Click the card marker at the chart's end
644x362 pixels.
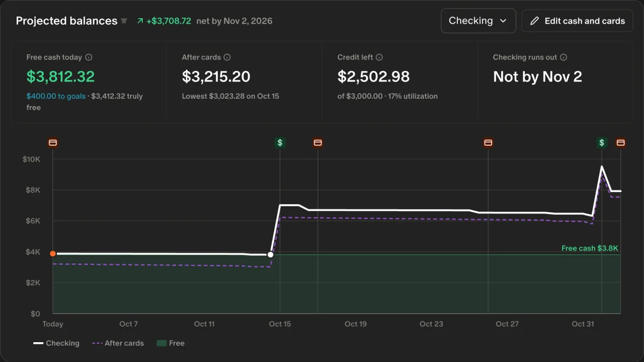point(620,143)
